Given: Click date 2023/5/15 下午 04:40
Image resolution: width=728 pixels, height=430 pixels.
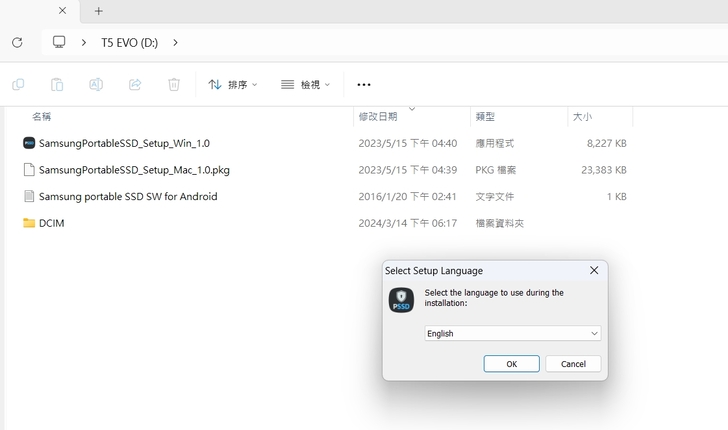Looking at the screenshot, I should (x=408, y=143).
